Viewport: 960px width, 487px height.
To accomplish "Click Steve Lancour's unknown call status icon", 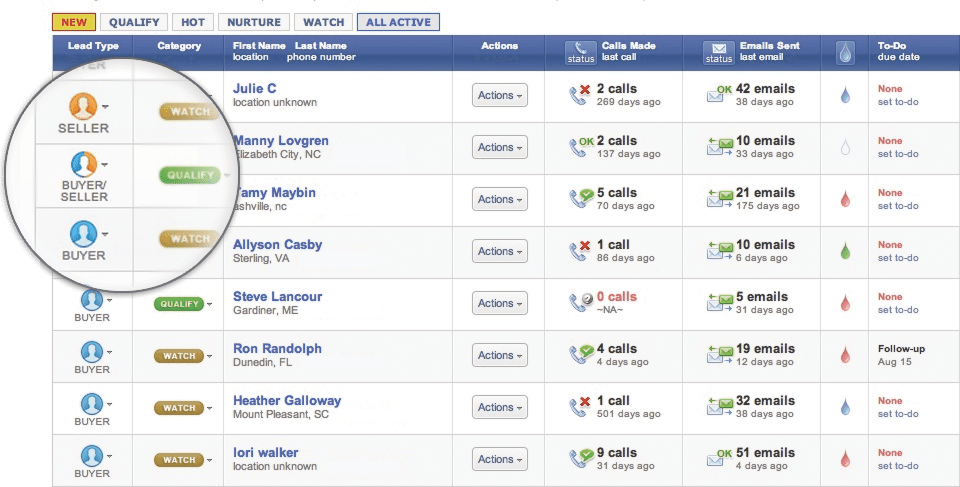I will point(581,302).
